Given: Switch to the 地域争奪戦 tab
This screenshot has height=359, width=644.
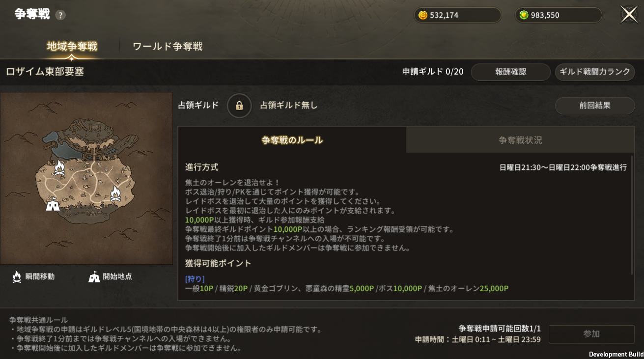Looking at the screenshot, I should 72,47.
